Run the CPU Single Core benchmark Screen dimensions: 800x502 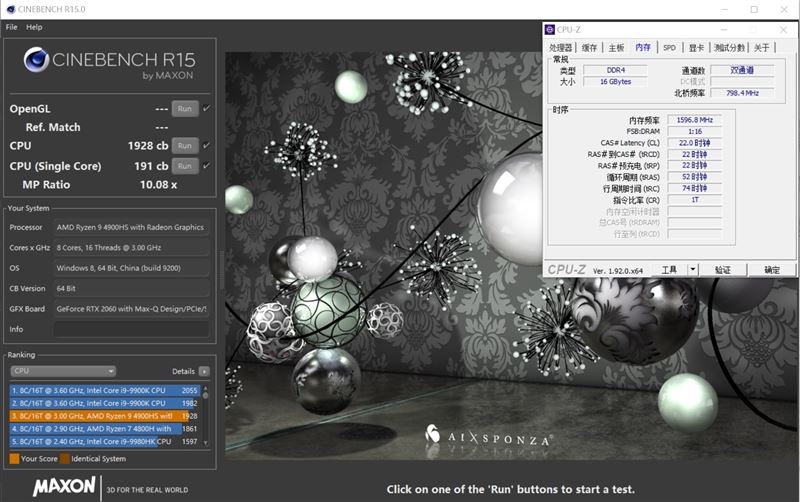[x=185, y=166]
